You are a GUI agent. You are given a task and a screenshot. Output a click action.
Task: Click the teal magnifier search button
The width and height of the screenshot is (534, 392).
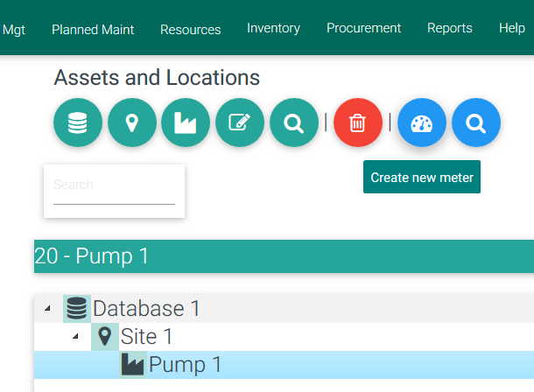(x=294, y=122)
